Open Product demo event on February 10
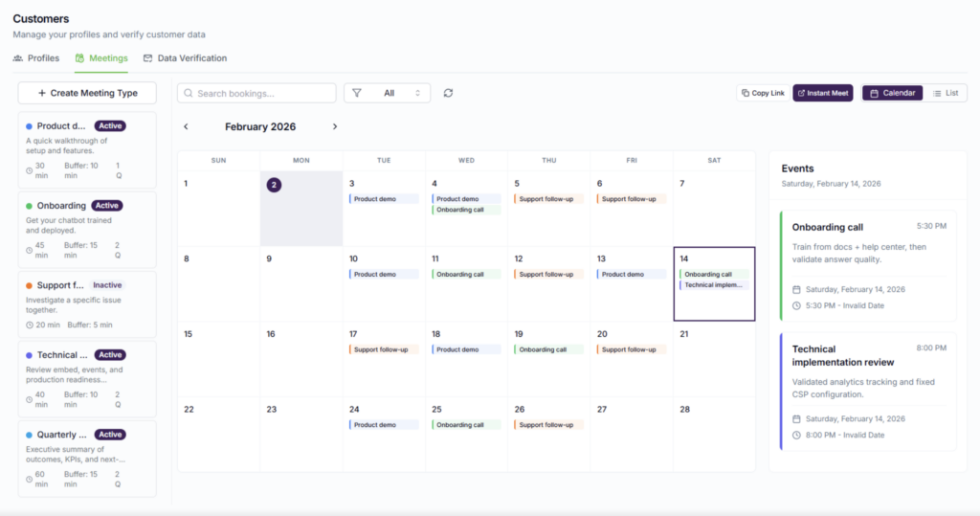980x516 pixels. (x=384, y=275)
